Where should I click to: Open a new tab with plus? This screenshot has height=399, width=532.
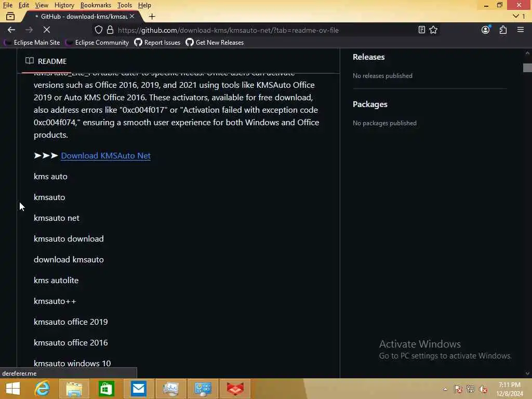(152, 16)
